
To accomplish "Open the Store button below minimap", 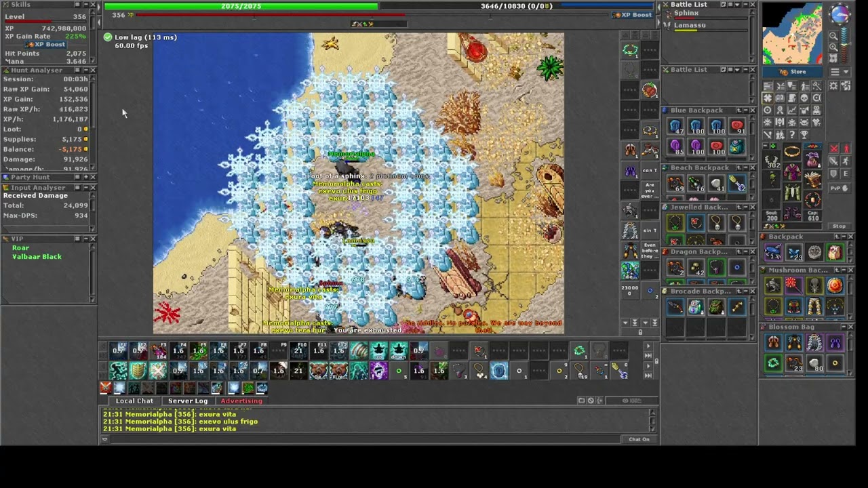I will point(793,72).
